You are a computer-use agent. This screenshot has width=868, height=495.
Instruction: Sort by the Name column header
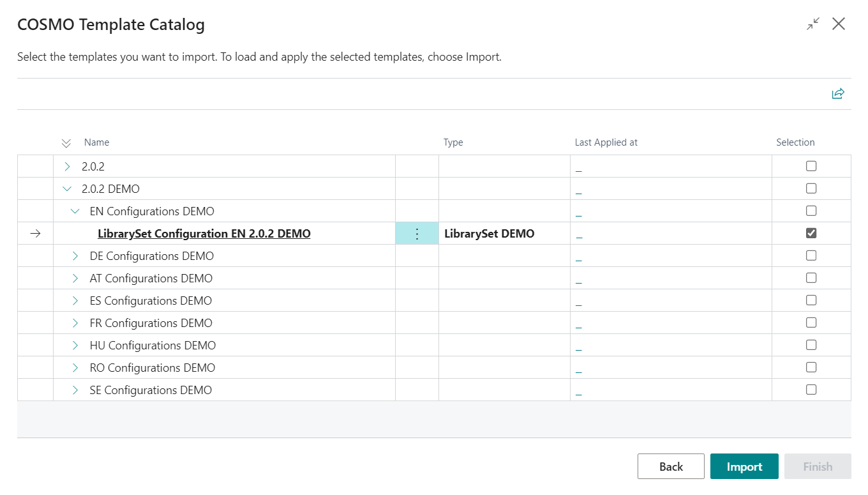coord(97,142)
